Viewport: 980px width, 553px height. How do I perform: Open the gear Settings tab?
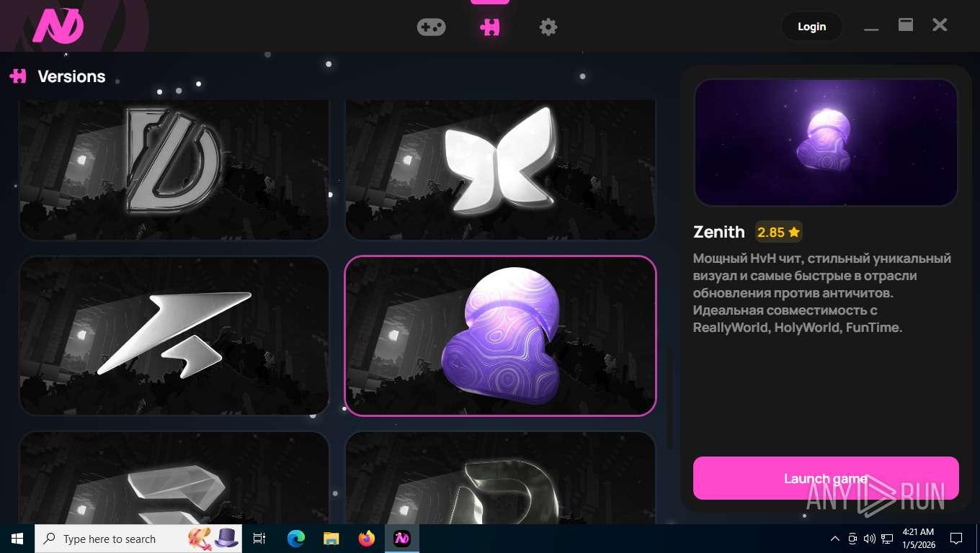548,27
